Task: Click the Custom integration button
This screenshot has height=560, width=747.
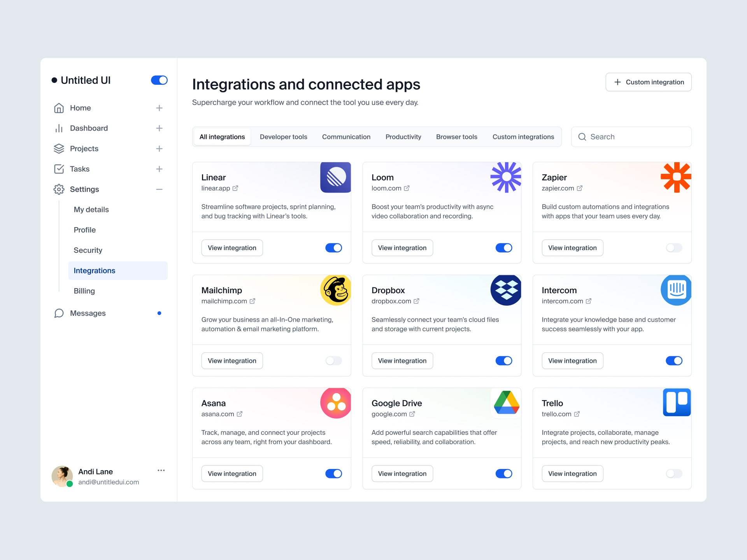Action: (x=648, y=82)
